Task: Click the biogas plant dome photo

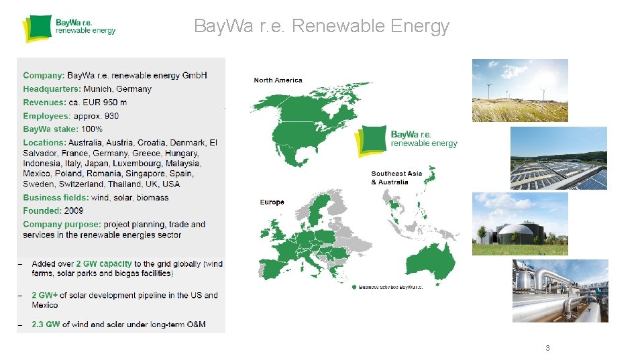Action: (x=520, y=224)
